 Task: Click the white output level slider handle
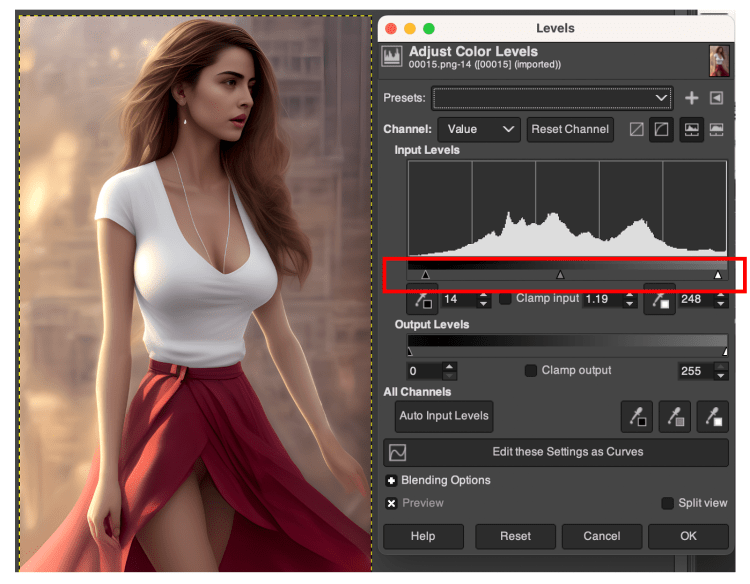pos(725,352)
